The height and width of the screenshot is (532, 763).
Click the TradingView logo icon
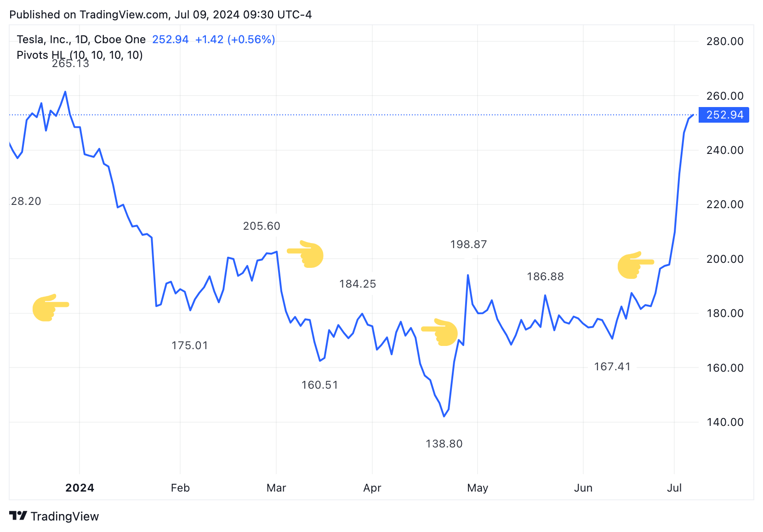click(18, 516)
